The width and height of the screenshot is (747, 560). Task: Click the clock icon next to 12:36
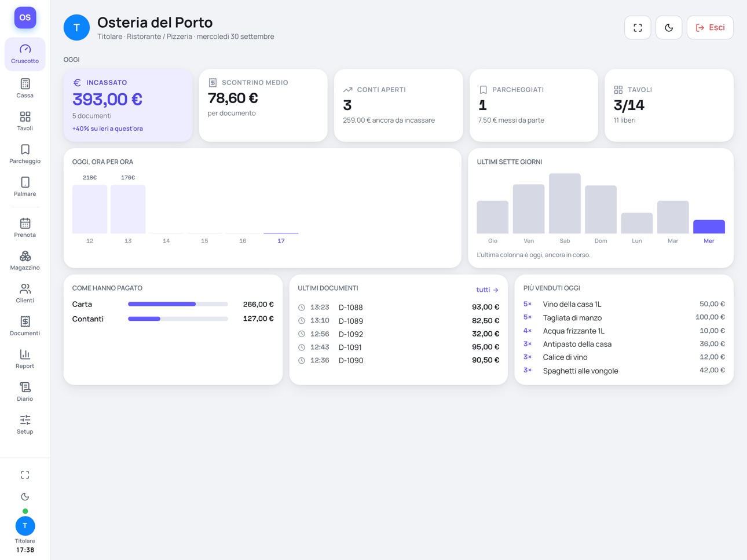point(302,360)
